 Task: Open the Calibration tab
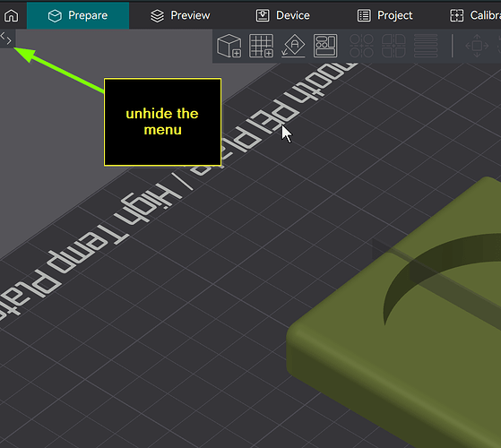(475, 15)
